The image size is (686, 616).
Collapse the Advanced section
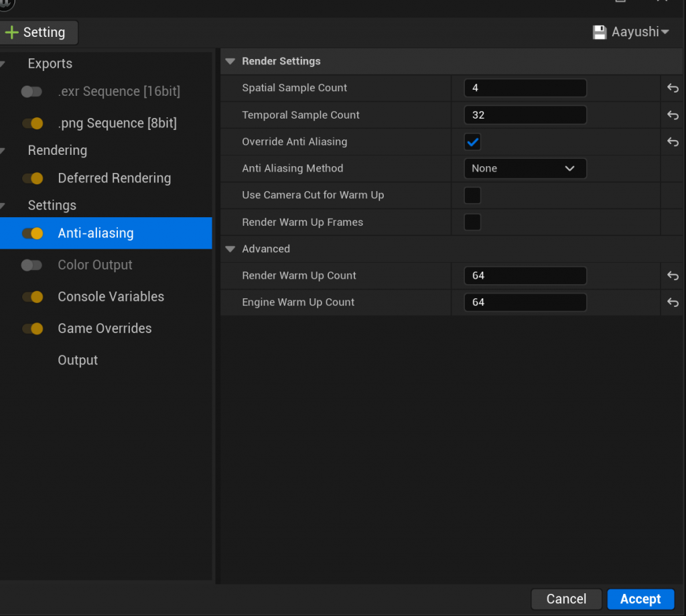[x=230, y=249]
